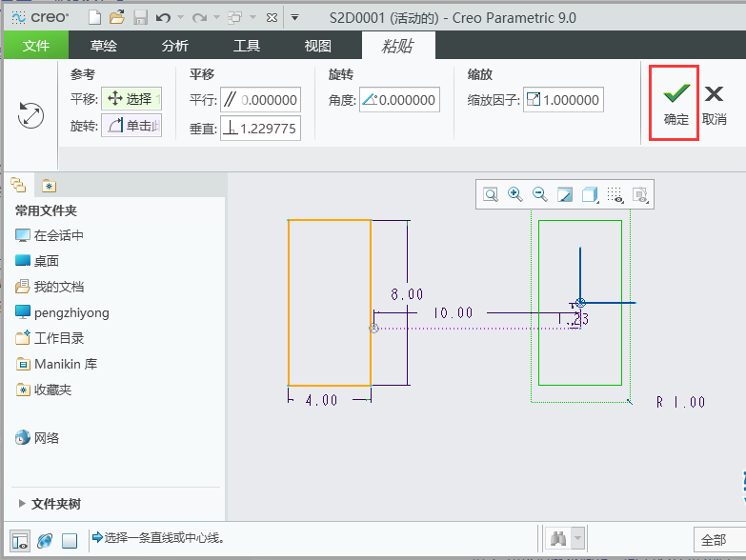Open the windows list dropdown arrow
746x560 pixels.
pyautogui.click(x=252, y=17)
